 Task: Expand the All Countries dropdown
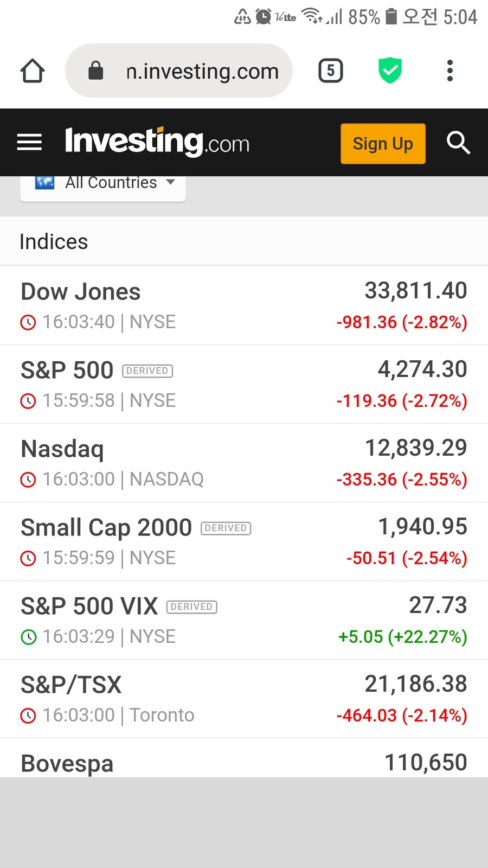click(111, 183)
